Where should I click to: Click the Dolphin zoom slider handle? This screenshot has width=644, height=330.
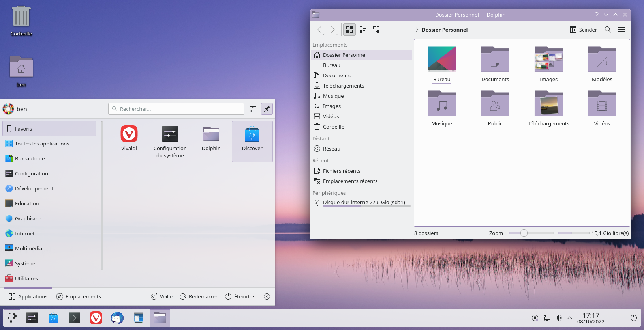click(x=524, y=233)
